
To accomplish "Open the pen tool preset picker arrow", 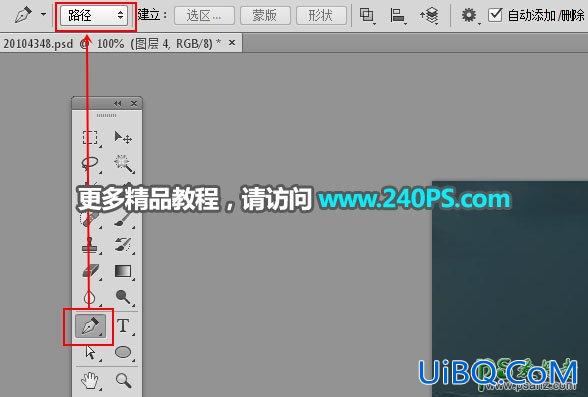I will click(44, 15).
